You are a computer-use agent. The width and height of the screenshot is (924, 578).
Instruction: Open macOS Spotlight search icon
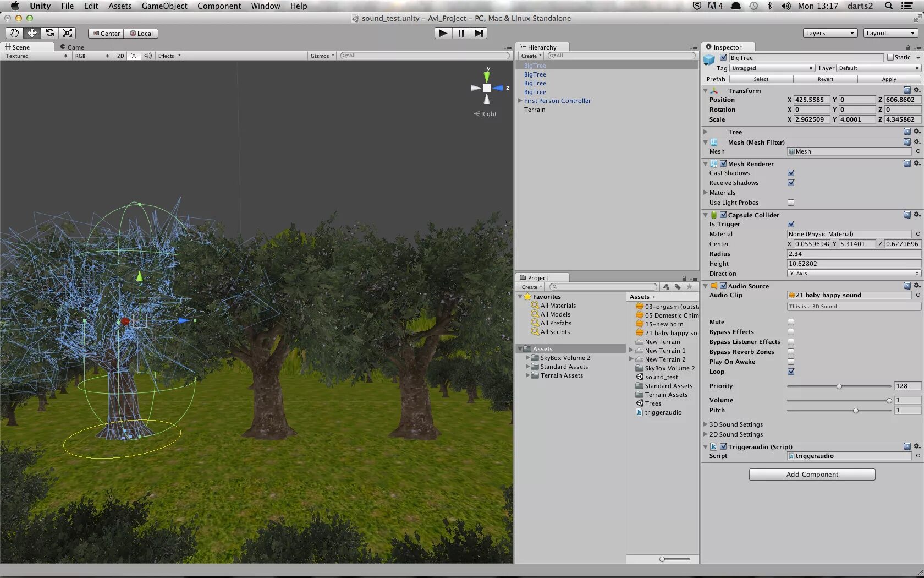(x=889, y=6)
